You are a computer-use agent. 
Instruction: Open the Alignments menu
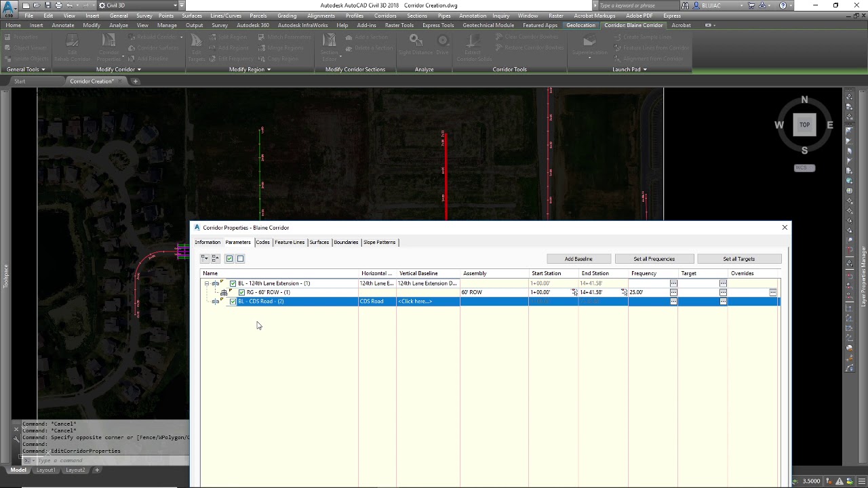tap(321, 16)
